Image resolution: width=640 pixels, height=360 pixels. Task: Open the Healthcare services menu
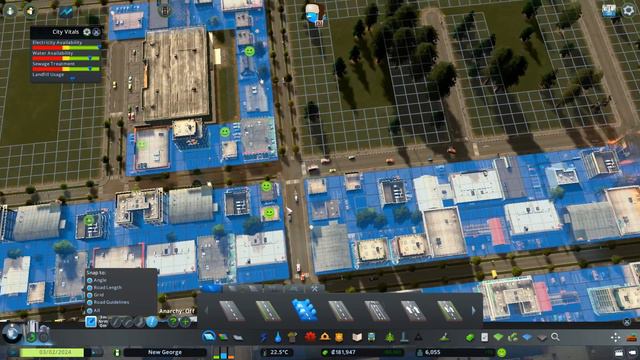(310, 337)
